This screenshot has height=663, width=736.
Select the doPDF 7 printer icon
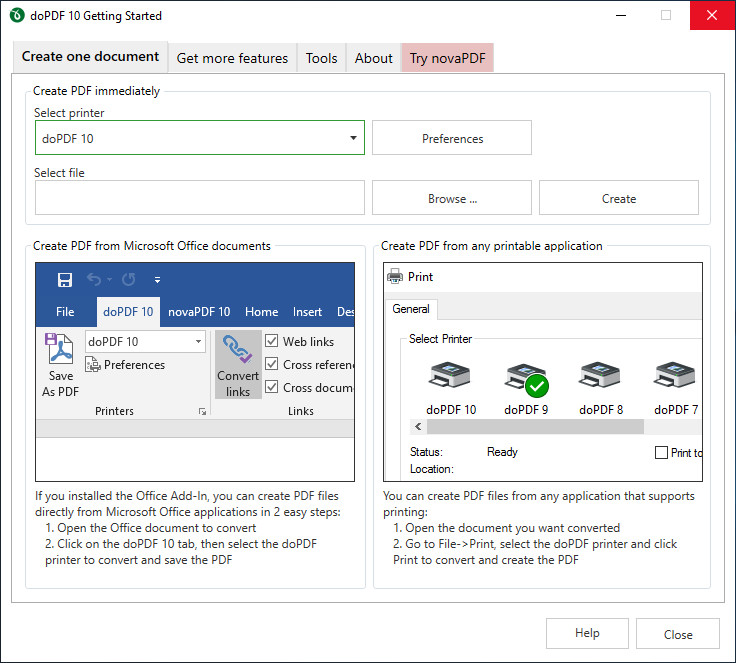point(675,375)
